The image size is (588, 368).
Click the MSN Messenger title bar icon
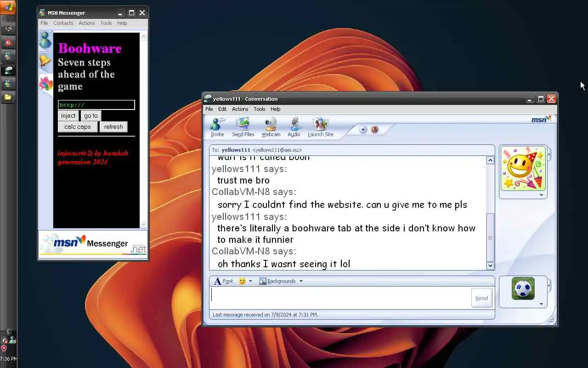[x=42, y=12]
